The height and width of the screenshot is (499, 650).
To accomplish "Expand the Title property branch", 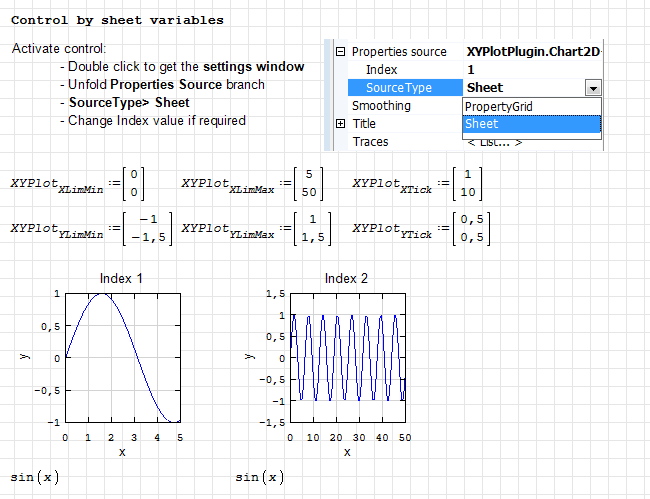I will (x=340, y=124).
